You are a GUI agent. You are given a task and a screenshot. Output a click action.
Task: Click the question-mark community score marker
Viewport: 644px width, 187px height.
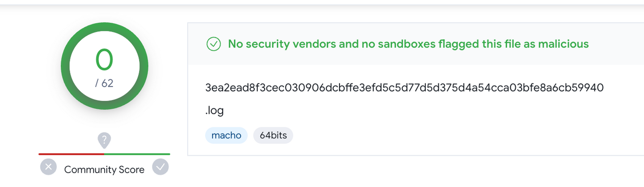click(104, 141)
